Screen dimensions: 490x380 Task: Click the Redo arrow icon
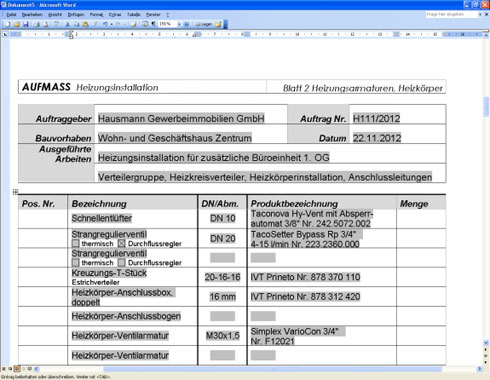point(118,24)
